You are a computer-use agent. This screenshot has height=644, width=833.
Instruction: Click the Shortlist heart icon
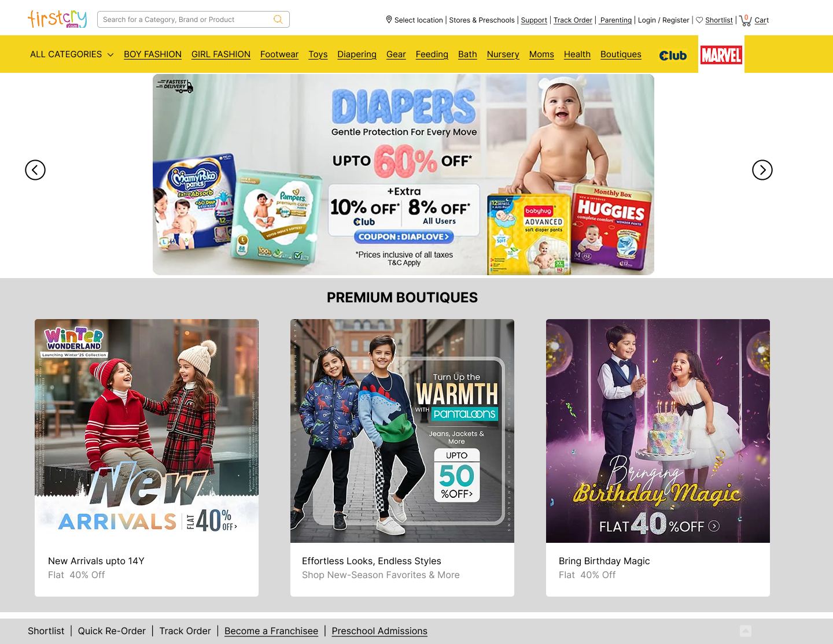point(699,20)
